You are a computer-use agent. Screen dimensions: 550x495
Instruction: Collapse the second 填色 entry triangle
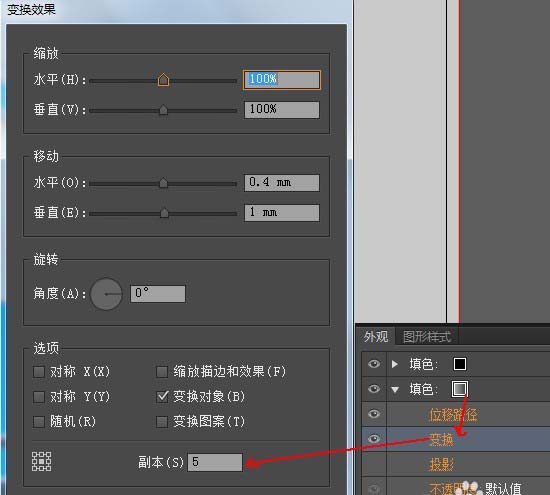(x=395, y=389)
